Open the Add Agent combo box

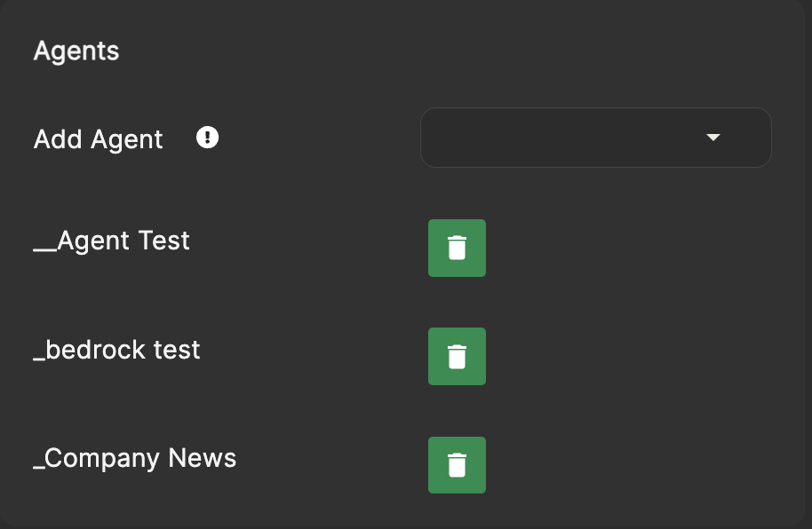tap(595, 138)
